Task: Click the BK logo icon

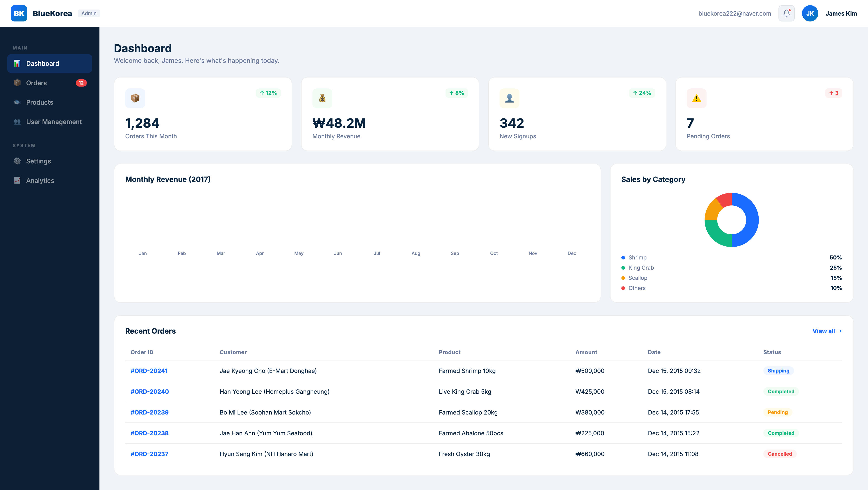Action: coord(19,14)
